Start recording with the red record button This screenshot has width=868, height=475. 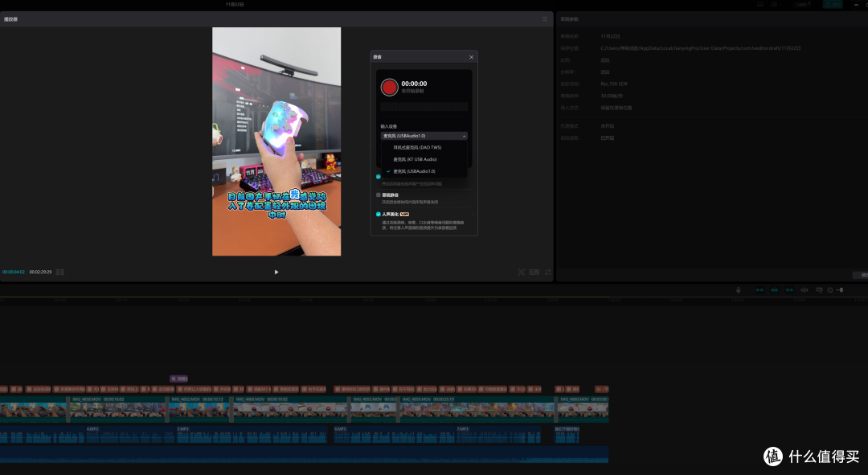coord(389,87)
